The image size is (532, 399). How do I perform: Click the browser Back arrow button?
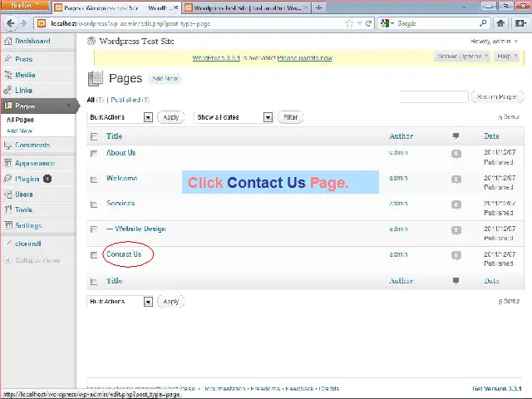[x=10, y=23]
